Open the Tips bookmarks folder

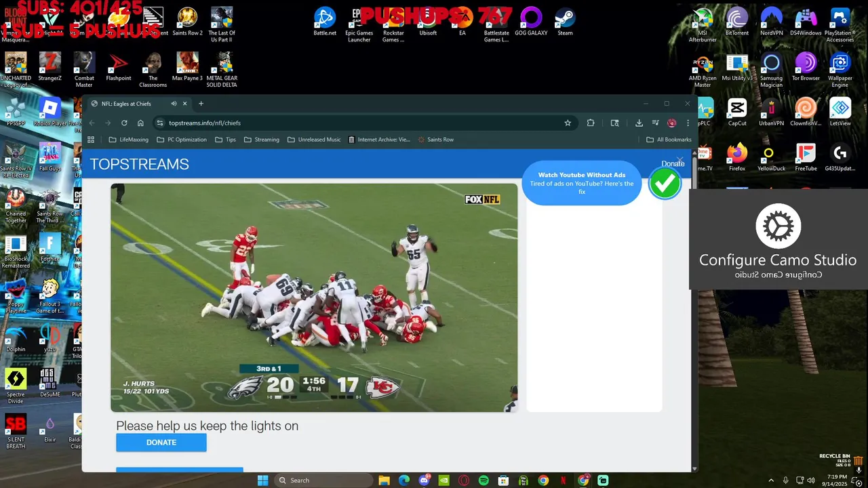[x=225, y=140]
